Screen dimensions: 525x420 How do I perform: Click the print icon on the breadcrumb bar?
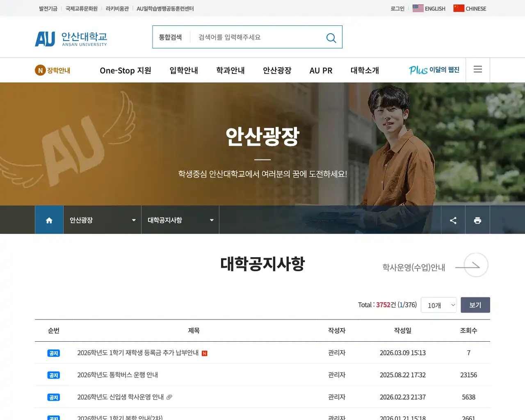(477, 220)
